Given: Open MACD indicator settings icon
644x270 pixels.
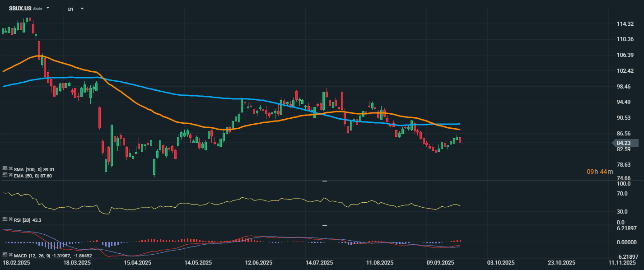Looking at the screenshot, I should pyautogui.click(x=5, y=255).
